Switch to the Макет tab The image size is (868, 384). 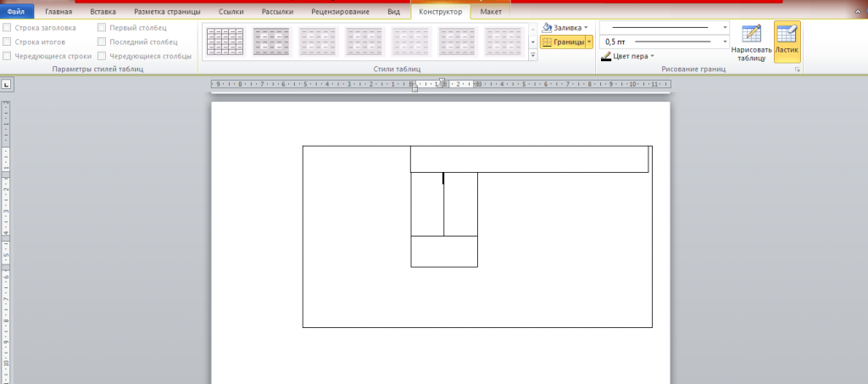click(491, 12)
